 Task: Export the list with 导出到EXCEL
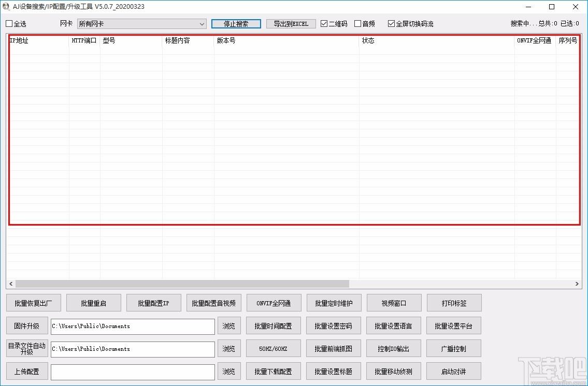coord(291,24)
